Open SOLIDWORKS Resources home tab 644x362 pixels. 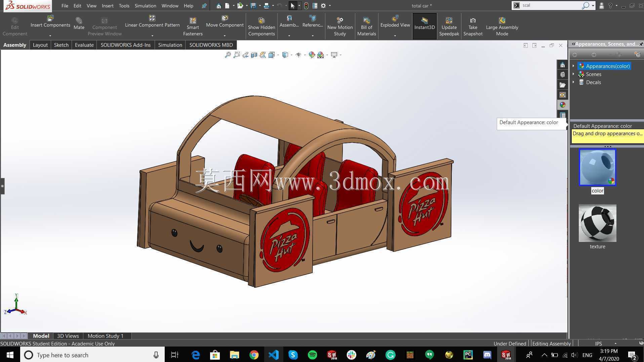(x=563, y=65)
